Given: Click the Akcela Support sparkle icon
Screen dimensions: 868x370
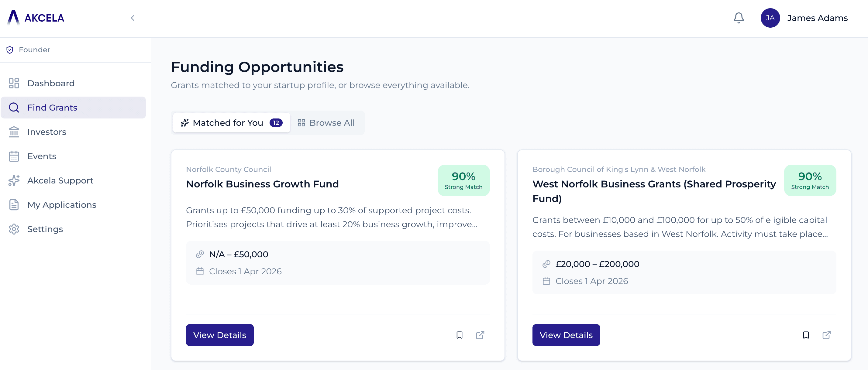Looking at the screenshot, I should (x=14, y=180).
